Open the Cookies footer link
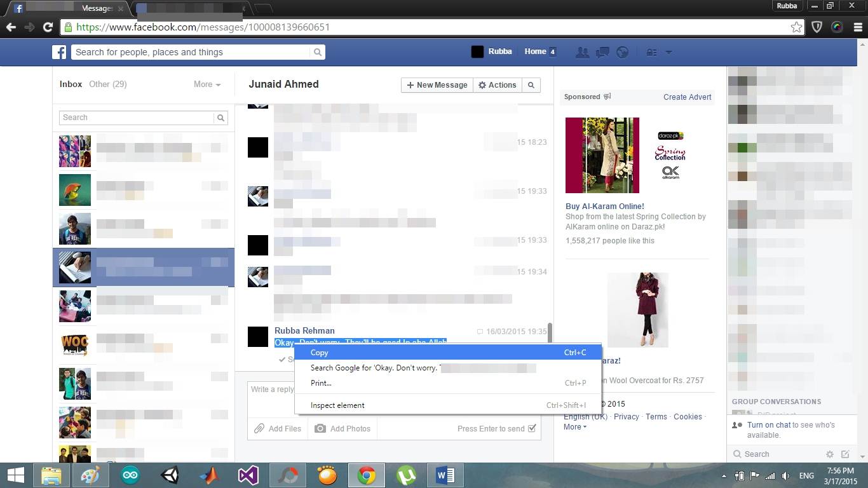This screenshot has height=488, width=868. click(x=688, y=417)
